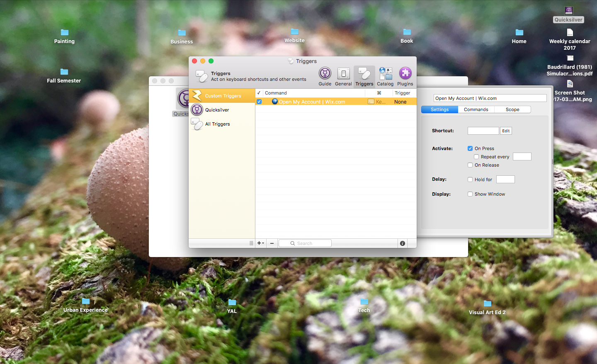Toggle the Show Window checkbox
This screenshot has width=597, height=364.
tap(470, 194)
